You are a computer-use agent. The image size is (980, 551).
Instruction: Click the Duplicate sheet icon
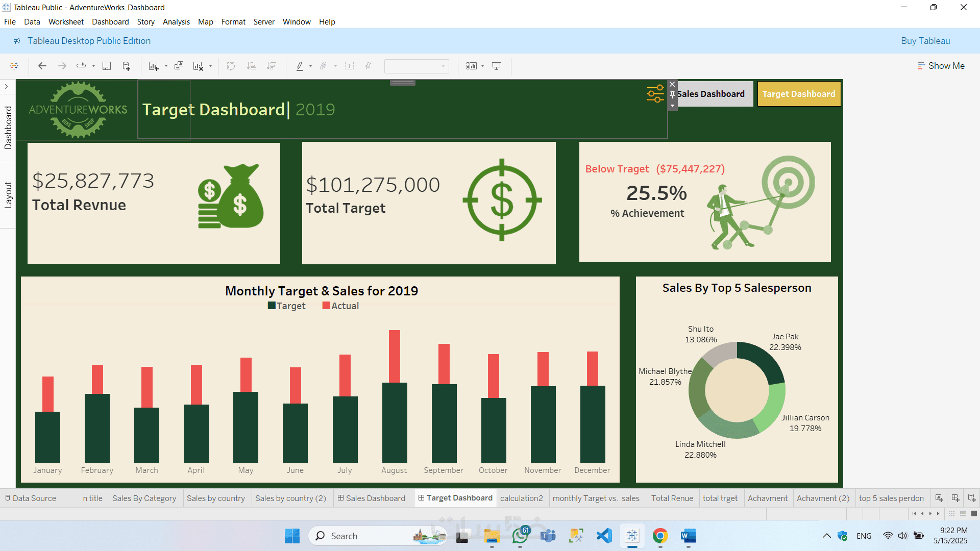(179, 66)
